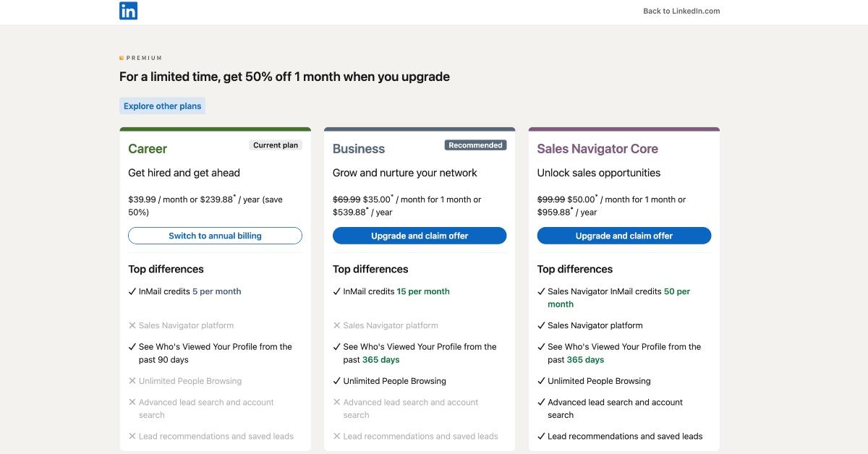Click checkmark beside Career InMail credits
The height and width of the screenshot is (454, 868).
click(x=132, y=291)
